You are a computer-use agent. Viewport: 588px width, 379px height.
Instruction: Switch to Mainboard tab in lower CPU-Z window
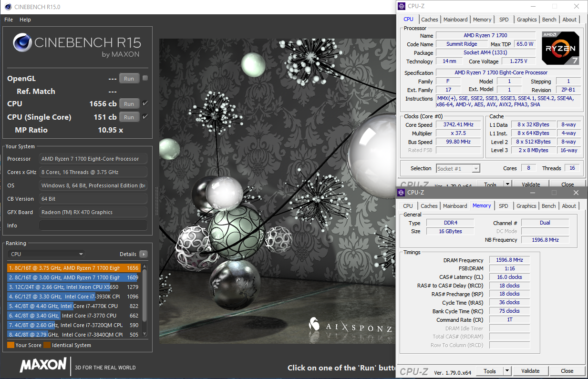[x=455, y=206]
